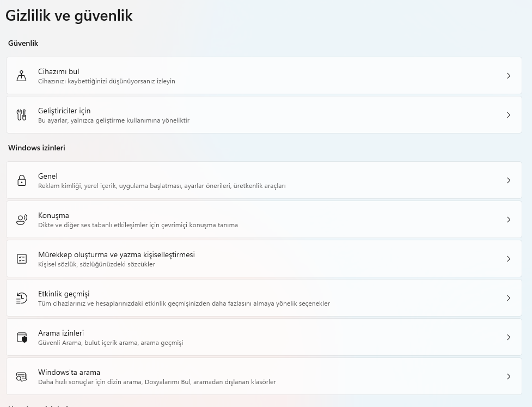Click the Arama izinleri shield icon
This screenshot has height=407, width=532.
(x=22, y=337)
